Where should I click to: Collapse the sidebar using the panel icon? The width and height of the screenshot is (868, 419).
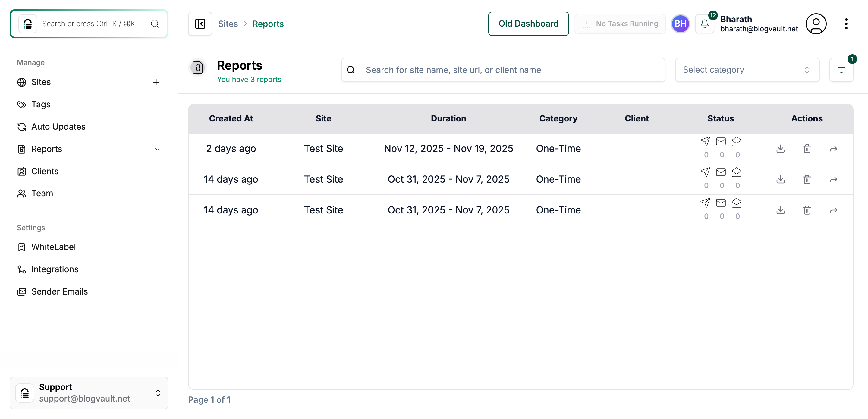200,24
